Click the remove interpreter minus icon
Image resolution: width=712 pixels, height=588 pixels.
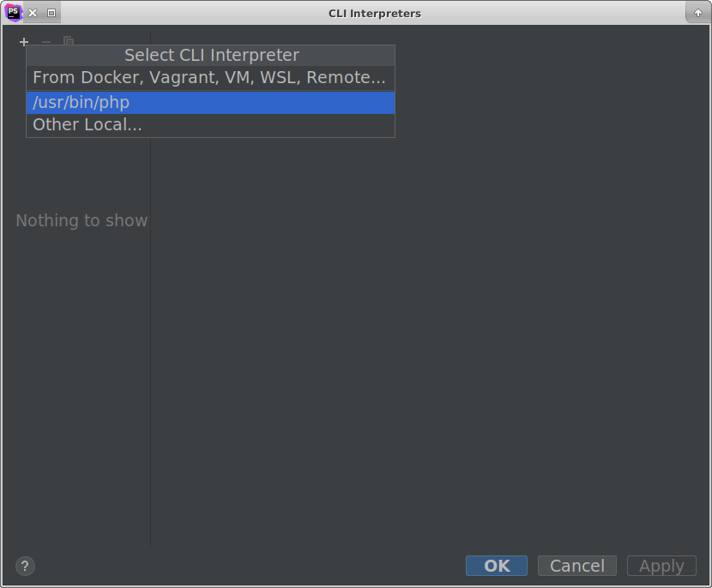pos(46,41)
